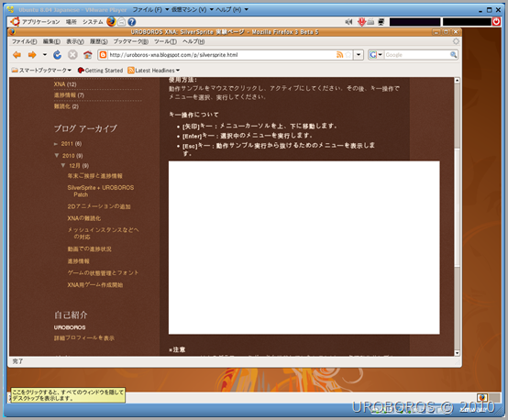
Task: Click the page scrollbar down arrow
Action: coord(458,353)
